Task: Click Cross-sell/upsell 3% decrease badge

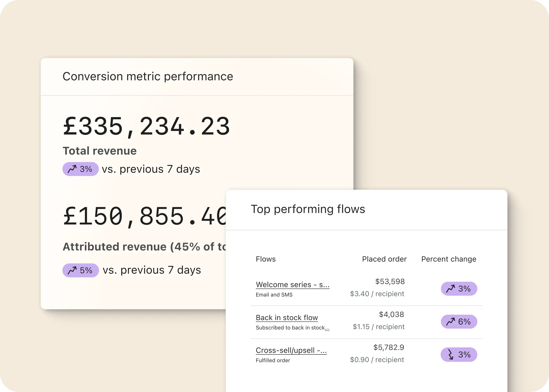Action: tap(459, 354)
